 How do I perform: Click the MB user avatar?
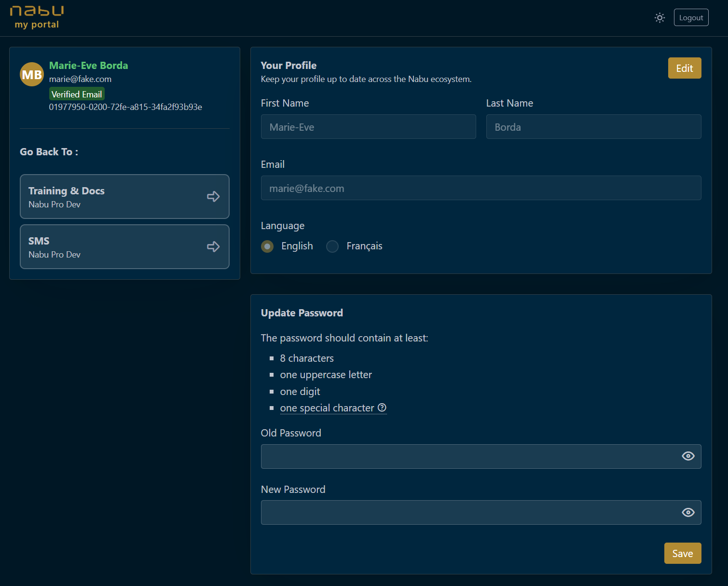[x=32, y=75]
